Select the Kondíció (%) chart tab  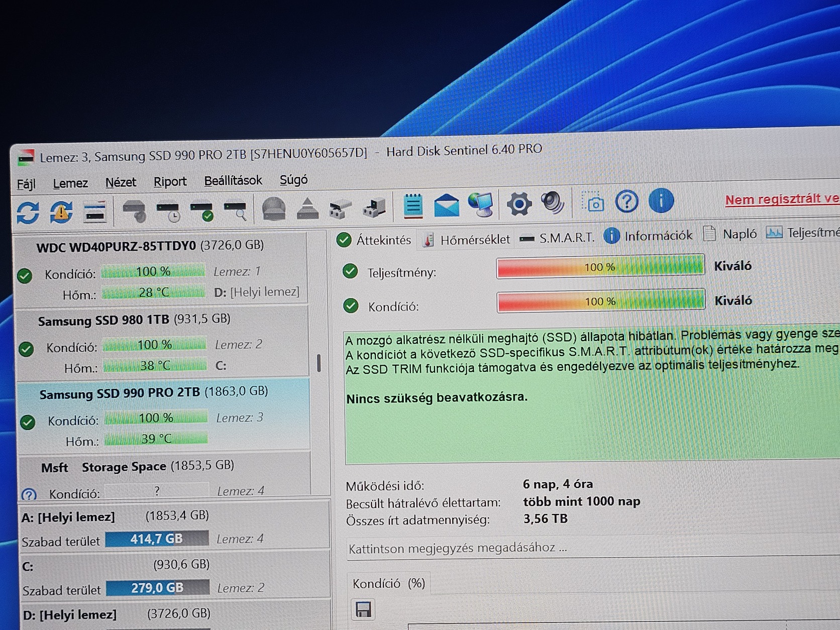(389, 583)
